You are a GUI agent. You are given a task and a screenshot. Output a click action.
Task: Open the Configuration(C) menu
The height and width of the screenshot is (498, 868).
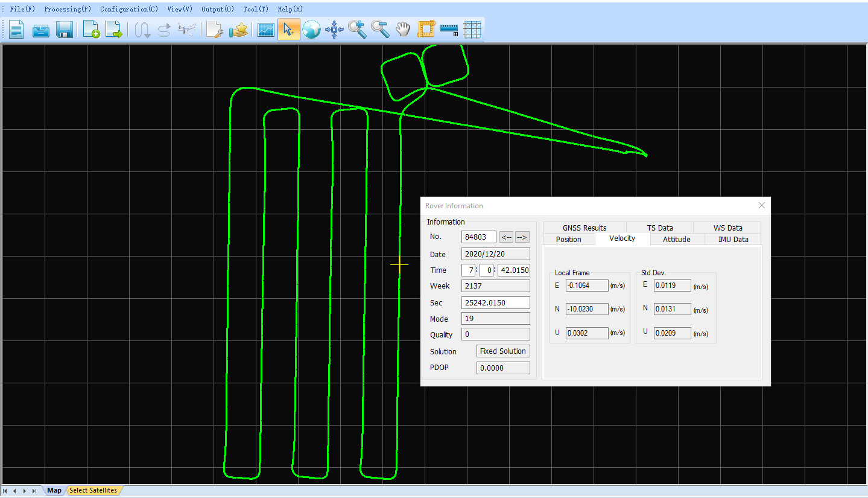[x=129, y=9]
